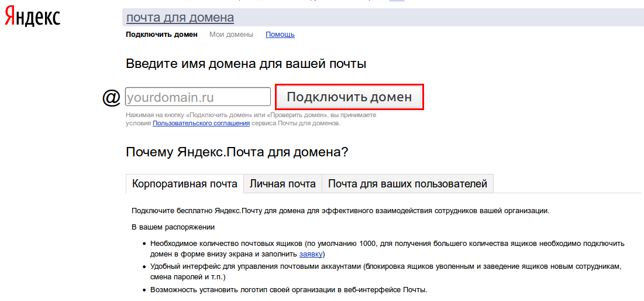
Task: Select the Подключить домен menu item
Action: (x=161, y=35)
